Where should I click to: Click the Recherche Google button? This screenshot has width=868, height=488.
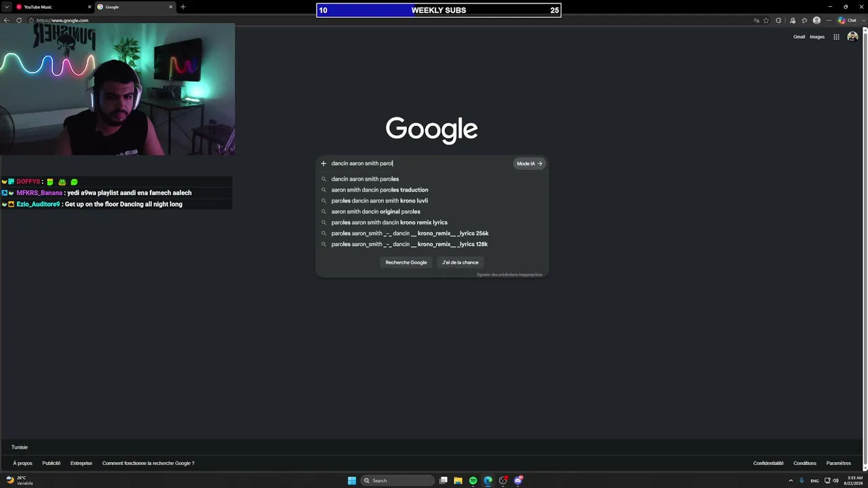point(406,262)
